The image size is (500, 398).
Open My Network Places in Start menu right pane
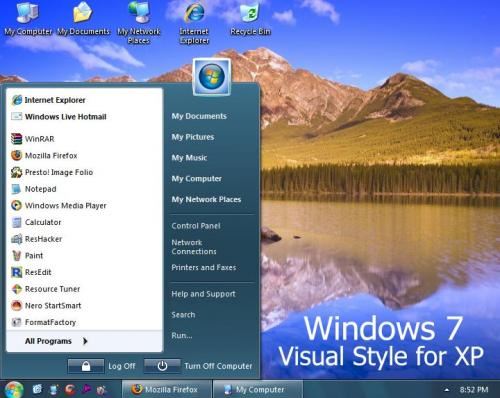[x=206, y=199]
